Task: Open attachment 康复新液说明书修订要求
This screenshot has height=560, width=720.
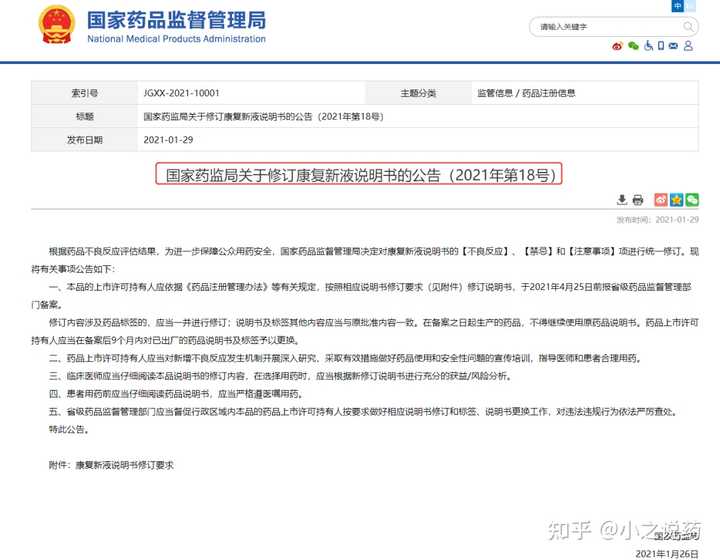Action: 124,465
